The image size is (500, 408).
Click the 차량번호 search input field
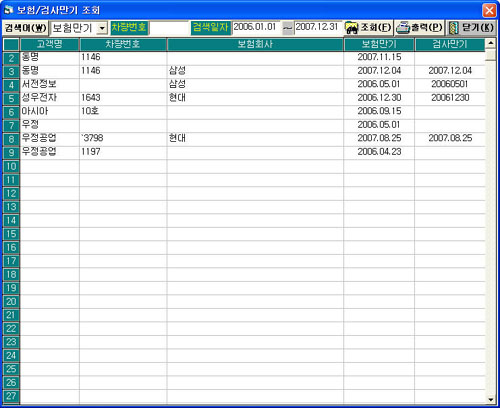[x=169, y=28]
